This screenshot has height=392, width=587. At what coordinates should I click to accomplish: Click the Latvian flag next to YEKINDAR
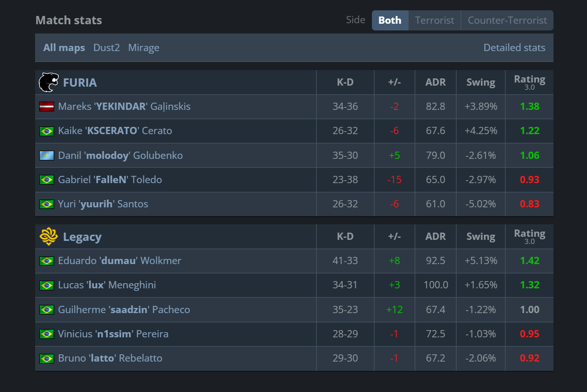point(46,107)
